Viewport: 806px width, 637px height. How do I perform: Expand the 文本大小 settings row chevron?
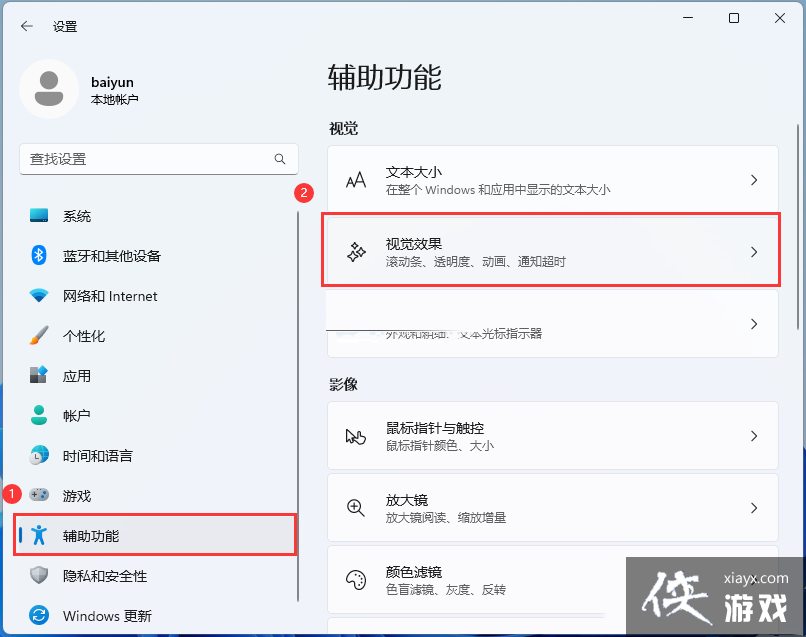(755, 180)
